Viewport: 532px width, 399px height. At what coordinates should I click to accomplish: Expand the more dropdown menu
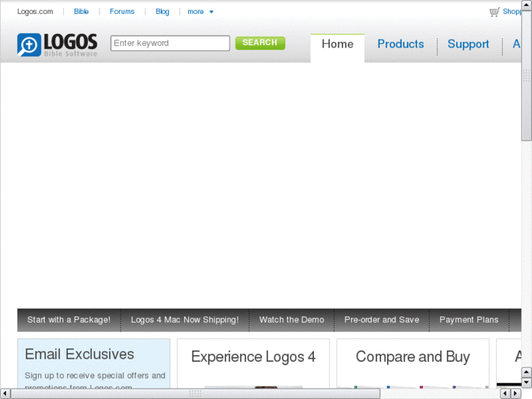(201, 12)
